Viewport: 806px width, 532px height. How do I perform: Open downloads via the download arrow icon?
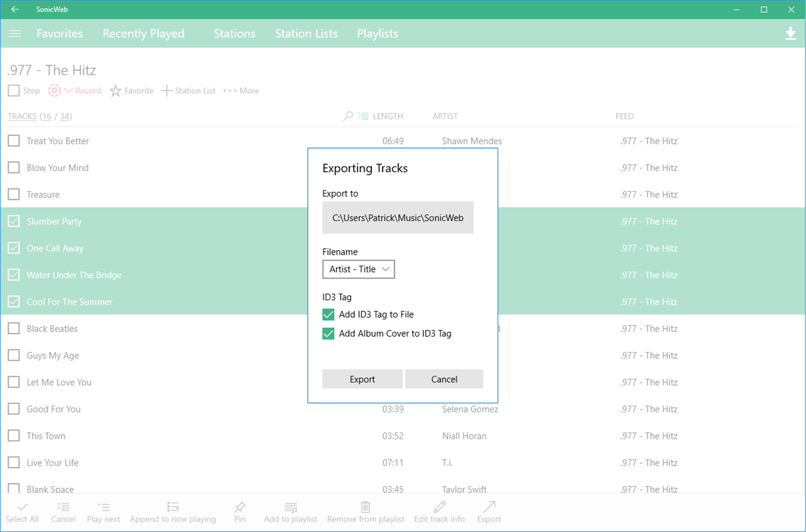tap(790, 34)
